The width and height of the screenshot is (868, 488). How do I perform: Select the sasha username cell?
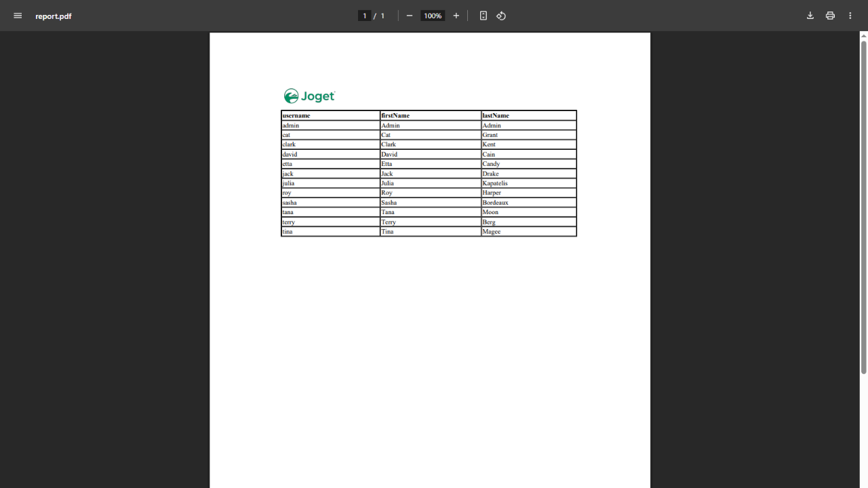pyautogui.click(x=290, y=203)
